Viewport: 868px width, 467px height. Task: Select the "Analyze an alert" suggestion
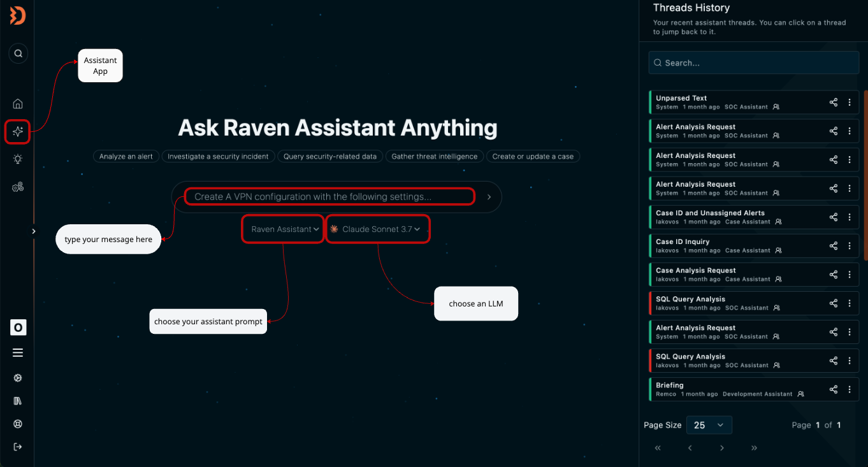(x=126, y=156)
